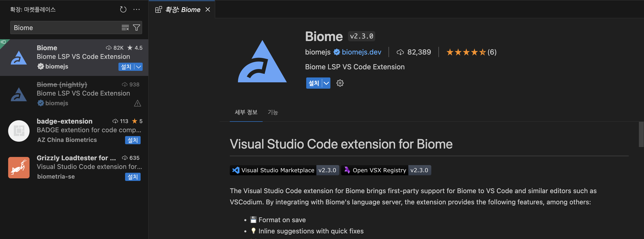This screenshot has width=644, height=239.
Task: Focus the Biome search input field
Action: (66, 28)
